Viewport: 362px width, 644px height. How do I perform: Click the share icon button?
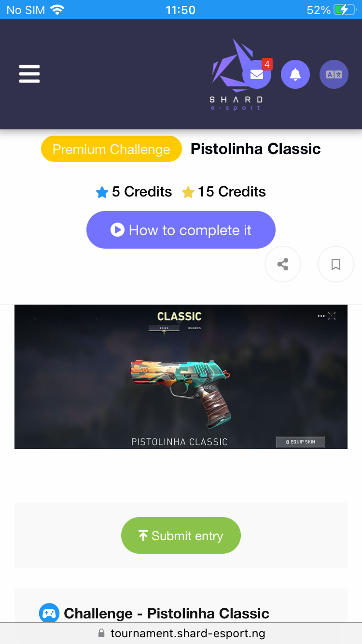pyautogui.click(x=283, y=264)
